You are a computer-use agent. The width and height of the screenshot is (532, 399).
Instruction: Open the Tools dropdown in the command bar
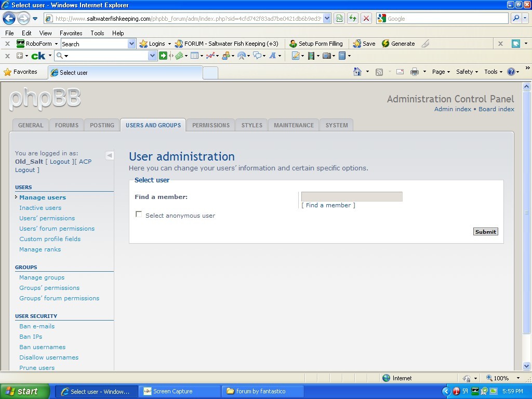491,72
